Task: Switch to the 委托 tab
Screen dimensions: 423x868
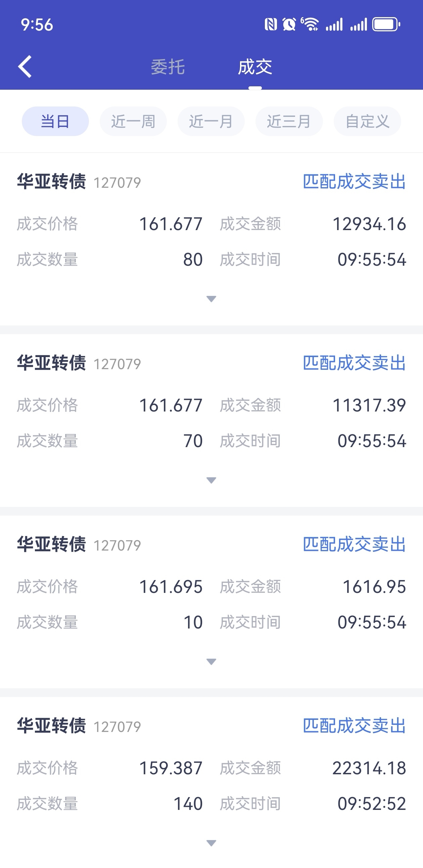Action: pyautogui.click(x=168, y=67)
